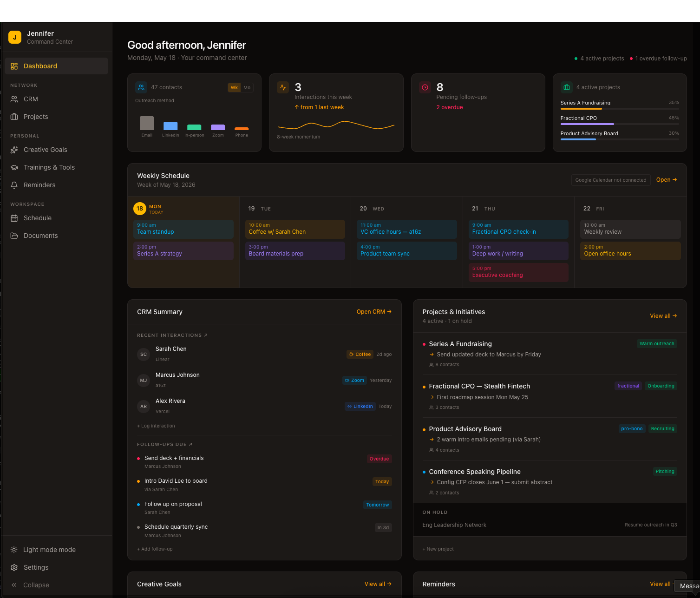Click Alex Rivera AR avatar
Screen dimensions: 700x598
point(144,406)
